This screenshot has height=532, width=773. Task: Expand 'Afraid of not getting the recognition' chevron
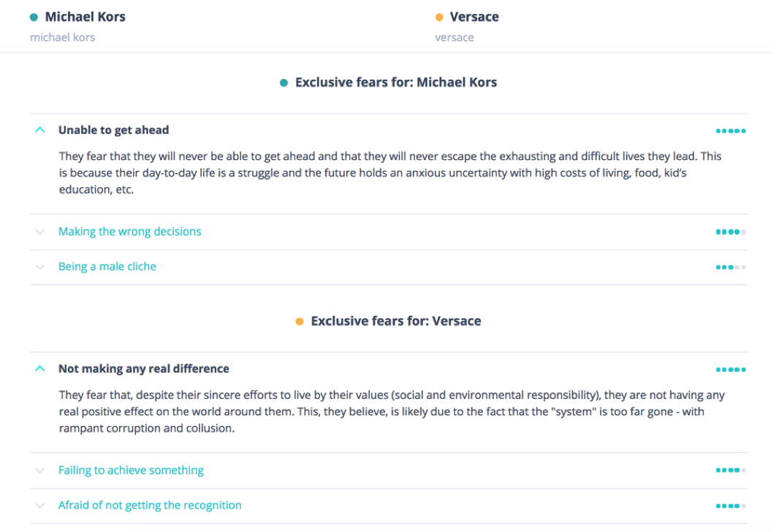point(40,506)
